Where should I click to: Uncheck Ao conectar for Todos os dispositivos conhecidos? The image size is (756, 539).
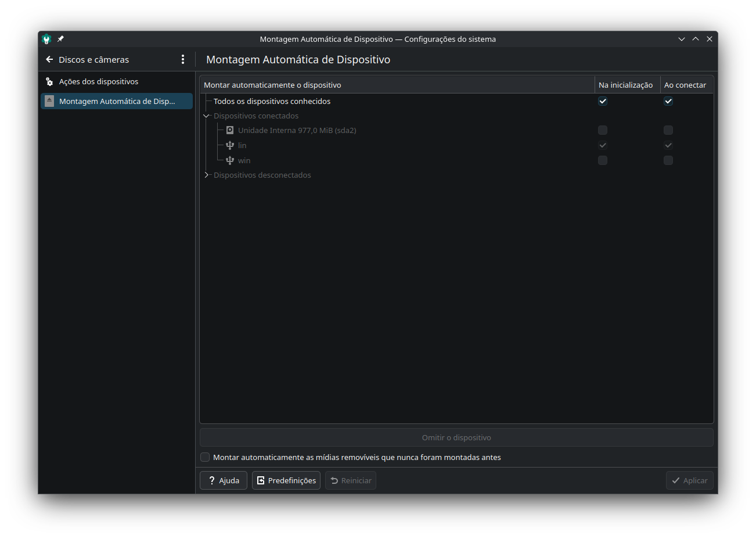coord(668,101)
